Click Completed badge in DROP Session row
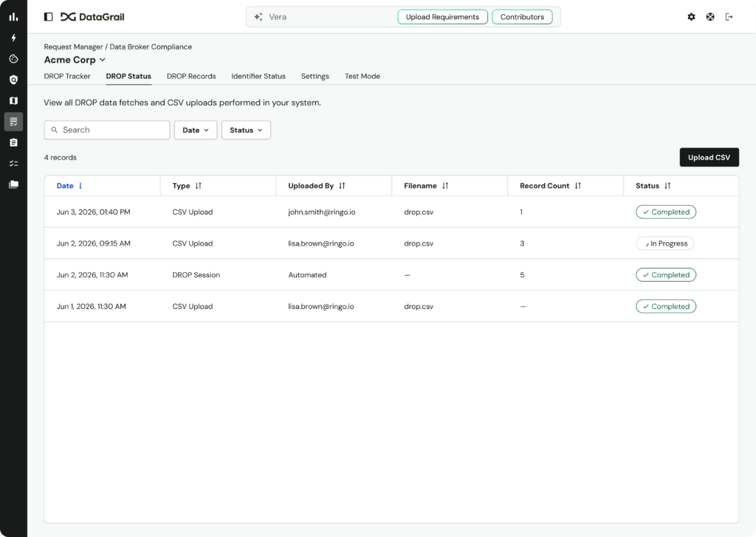756x537 pixels. click(x=666, y=275)
